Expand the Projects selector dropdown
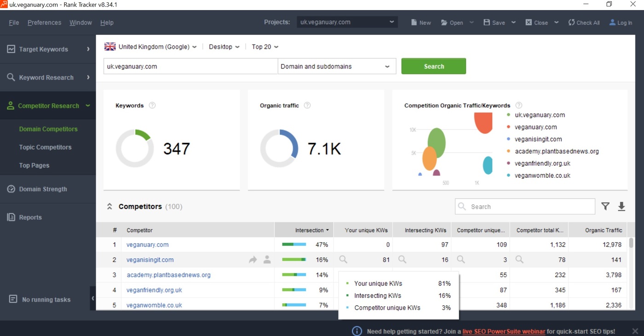644x336 pixels. click(x=391, y=22)
